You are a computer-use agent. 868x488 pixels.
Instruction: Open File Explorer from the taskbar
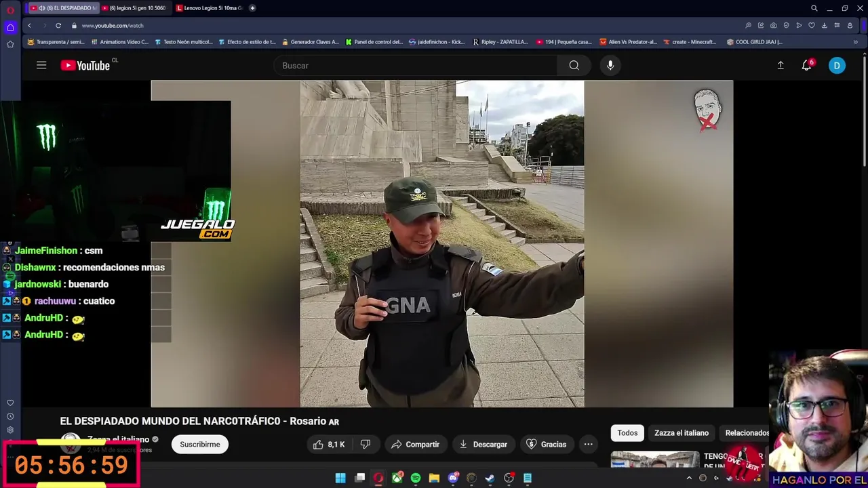[434, 478]
